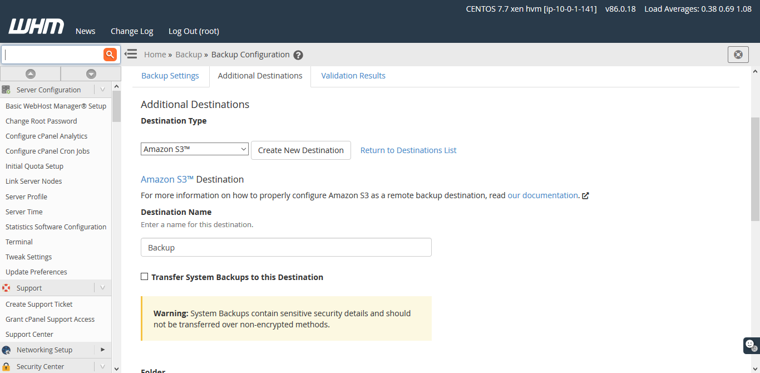
Task: Expand the Networking Setup arrow
Action: (102, 350)
